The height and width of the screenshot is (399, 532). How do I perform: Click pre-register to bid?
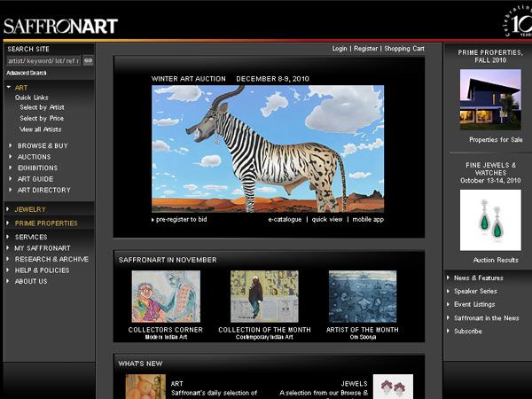tap(182, 220)
